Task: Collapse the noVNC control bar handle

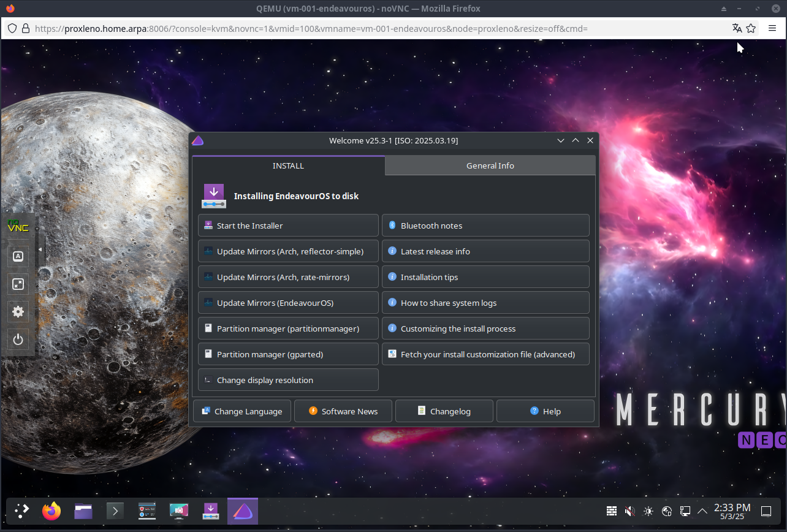Action: pyautogui.click(x=40, y=249)
